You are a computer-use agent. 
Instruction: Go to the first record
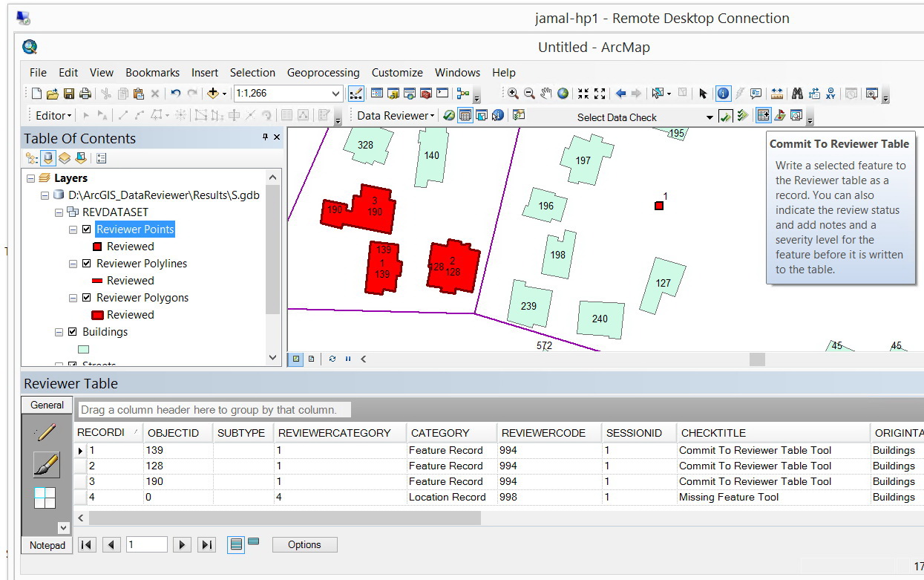point(87,544)
